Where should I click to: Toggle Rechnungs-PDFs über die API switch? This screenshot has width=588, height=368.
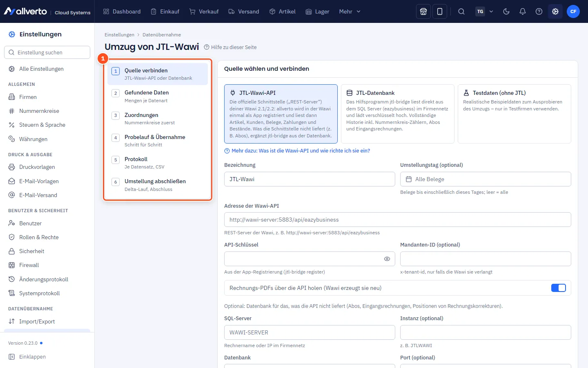[x=559, y=288]
